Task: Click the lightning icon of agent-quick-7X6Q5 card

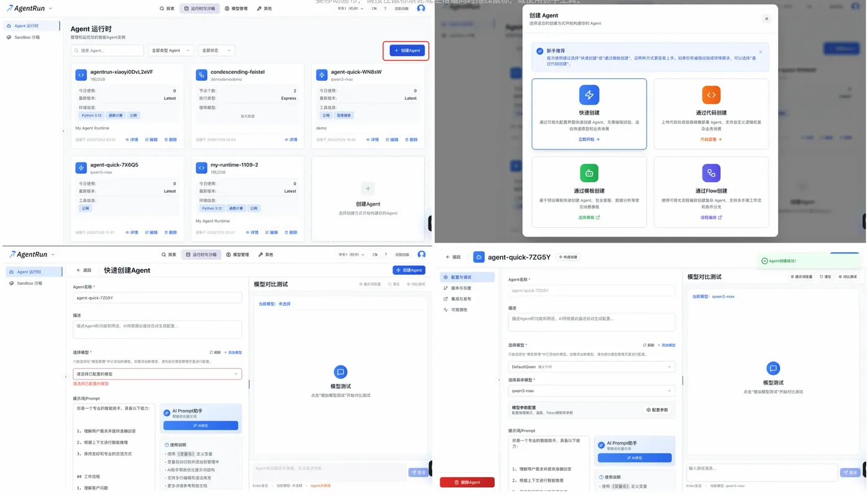Action: coord(81,168)
